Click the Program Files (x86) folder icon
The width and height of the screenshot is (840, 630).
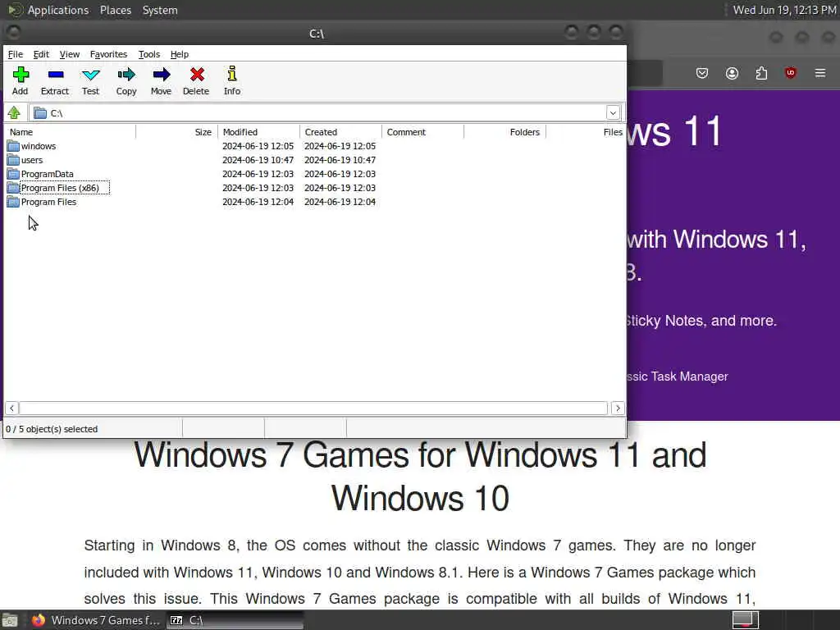click(13, 188)
